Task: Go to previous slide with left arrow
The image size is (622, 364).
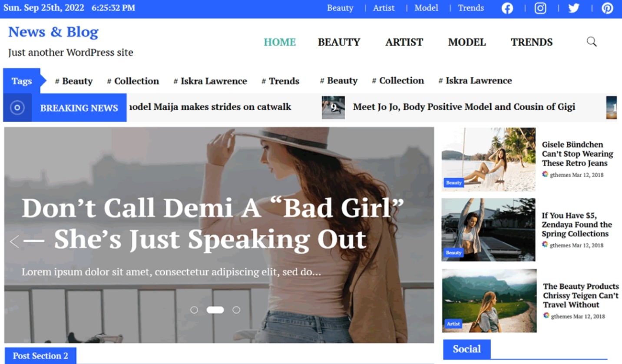Action: click(14, 242)
